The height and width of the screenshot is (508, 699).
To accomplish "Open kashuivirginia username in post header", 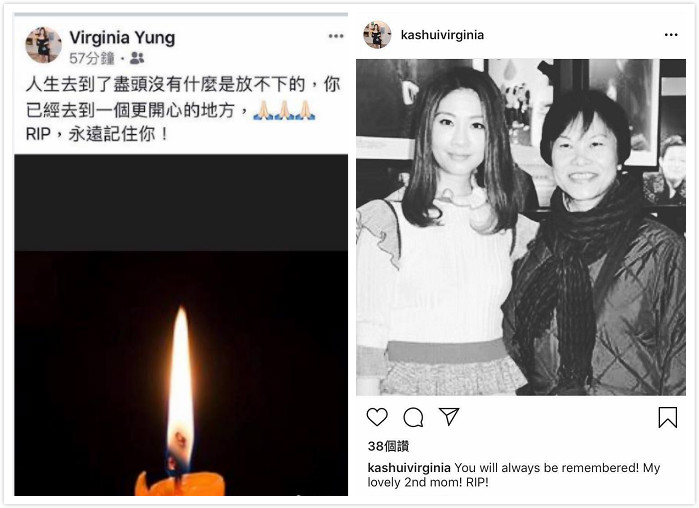I will coord(442,35).
